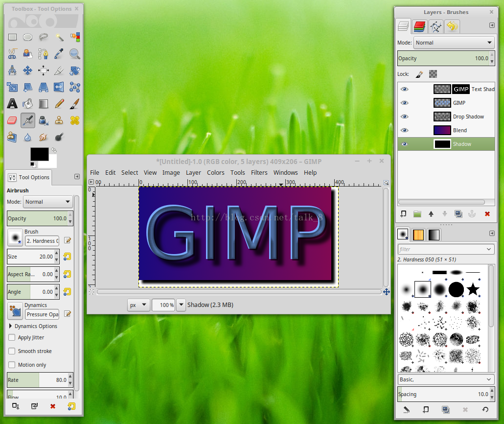
Task: Open the px unit dropdown
Action: click(138, 305)
